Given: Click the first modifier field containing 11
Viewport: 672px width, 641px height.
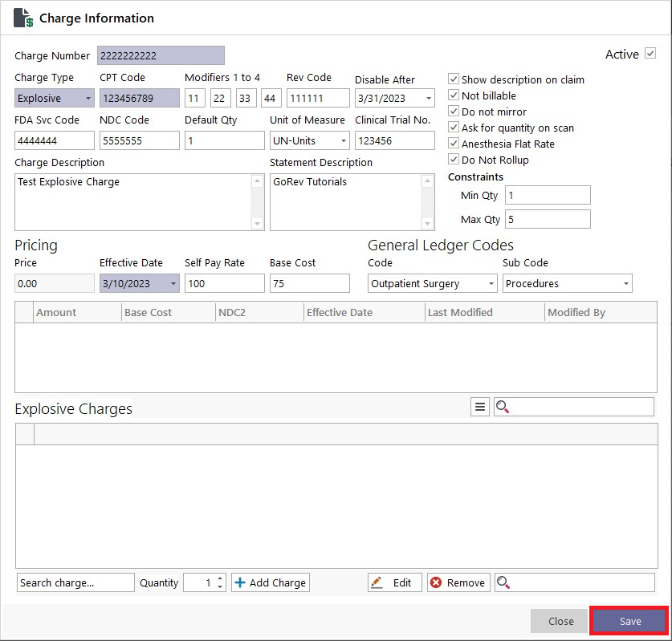Looking at the screenshot, I should coord(195,98).
